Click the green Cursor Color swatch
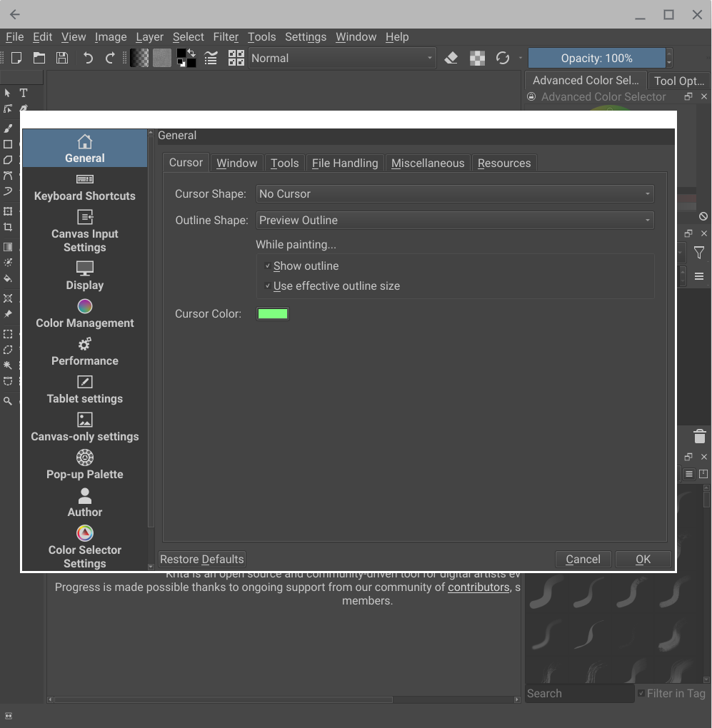Screen dimensions: 712x728 point(273,314)
